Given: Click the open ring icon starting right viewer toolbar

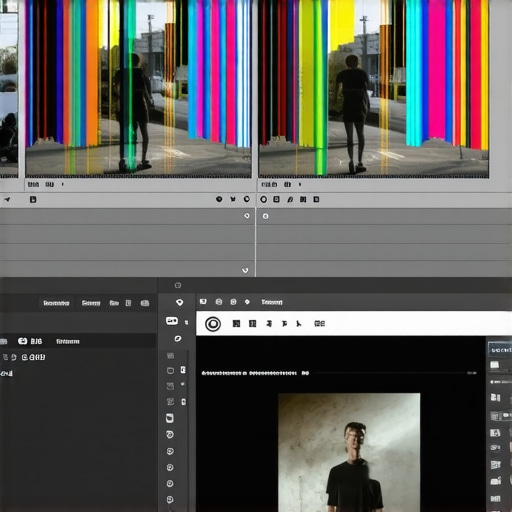Looking at the screenshot, I should [x=263, y=199].
